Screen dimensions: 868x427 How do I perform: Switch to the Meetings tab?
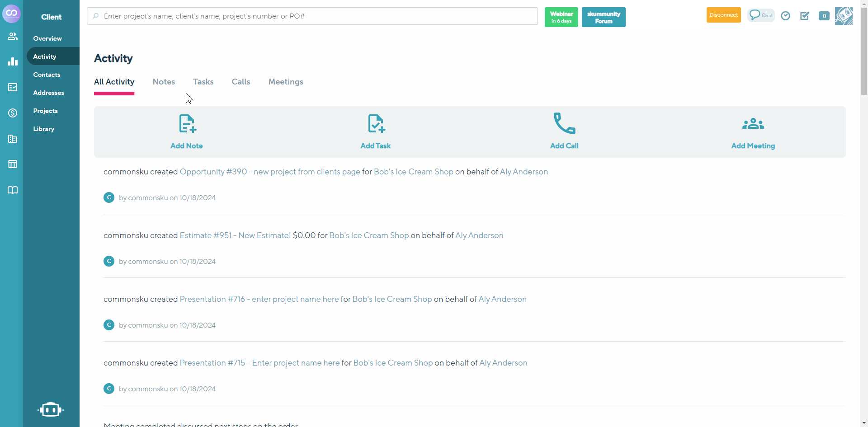[x=286, y=82]
